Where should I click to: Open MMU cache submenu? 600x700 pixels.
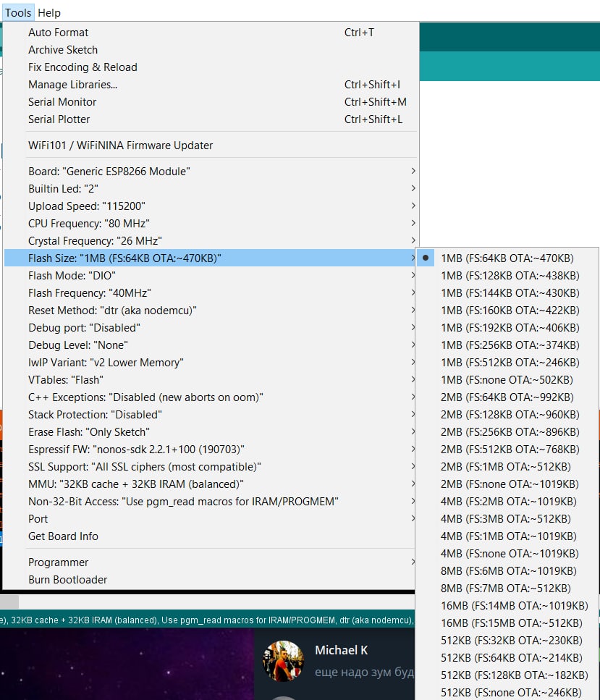(x=210, y=484)
